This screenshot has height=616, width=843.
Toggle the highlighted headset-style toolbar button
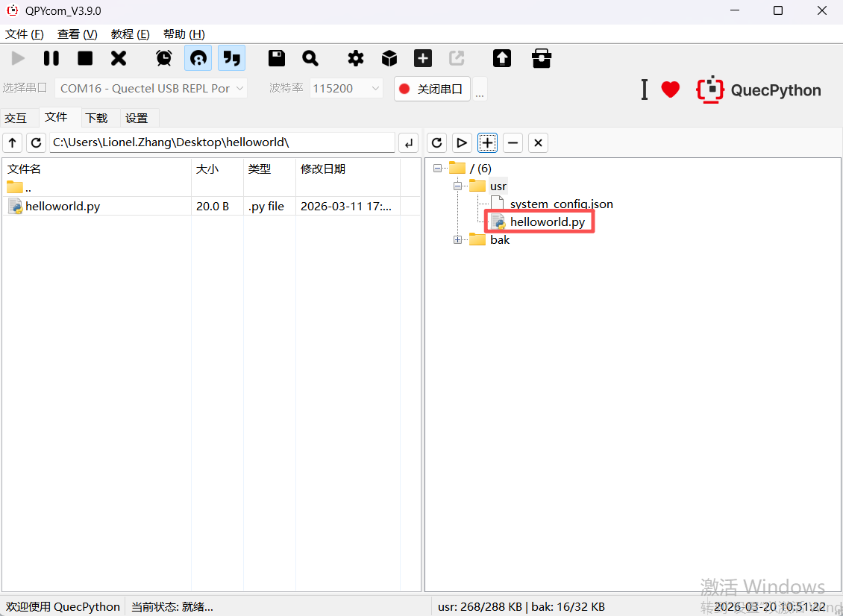tap(198, 58)
